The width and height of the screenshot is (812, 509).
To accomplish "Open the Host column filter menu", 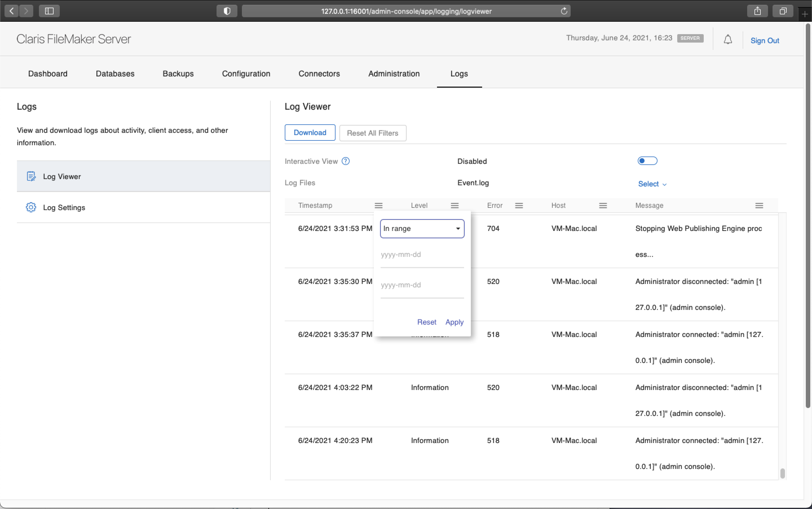I will click(x=602, y=205).
